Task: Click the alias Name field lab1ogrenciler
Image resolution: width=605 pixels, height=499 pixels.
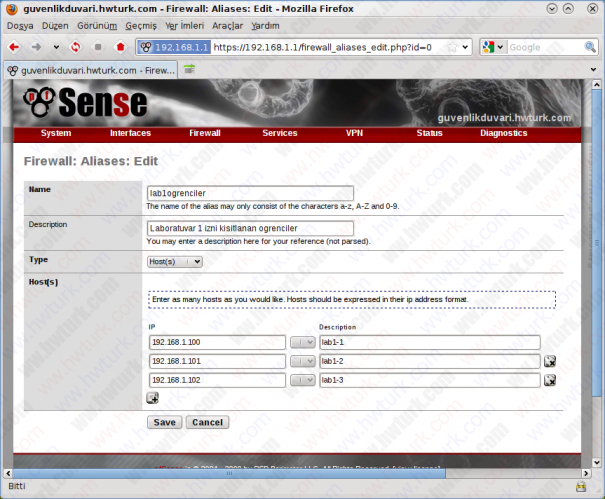Action: click(250, 193)
